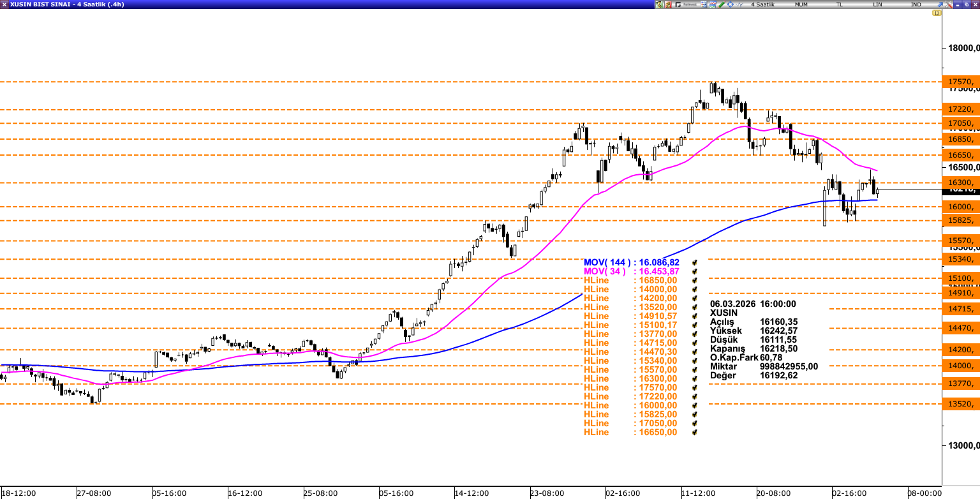Open chart settings wrench icon

(x=948, y=4)
